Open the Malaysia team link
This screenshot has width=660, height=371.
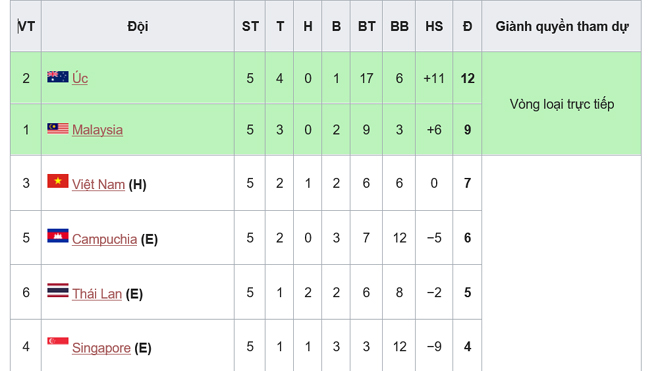(97, 130)
